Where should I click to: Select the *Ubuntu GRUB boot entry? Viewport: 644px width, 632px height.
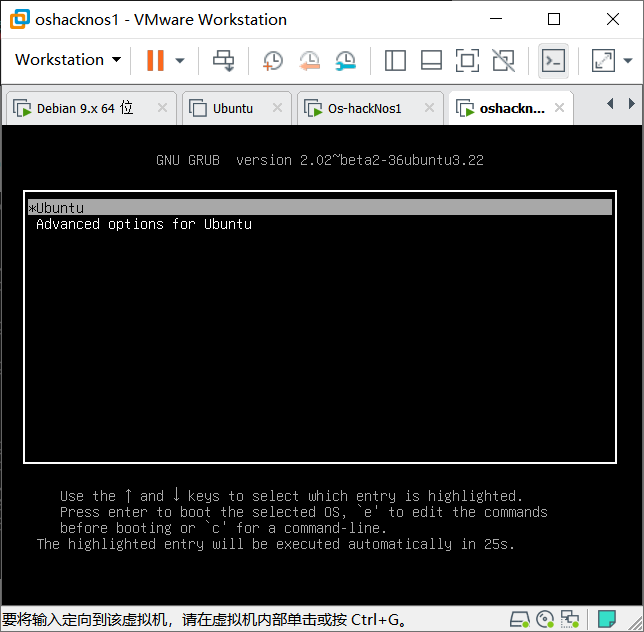pos(320,207)
